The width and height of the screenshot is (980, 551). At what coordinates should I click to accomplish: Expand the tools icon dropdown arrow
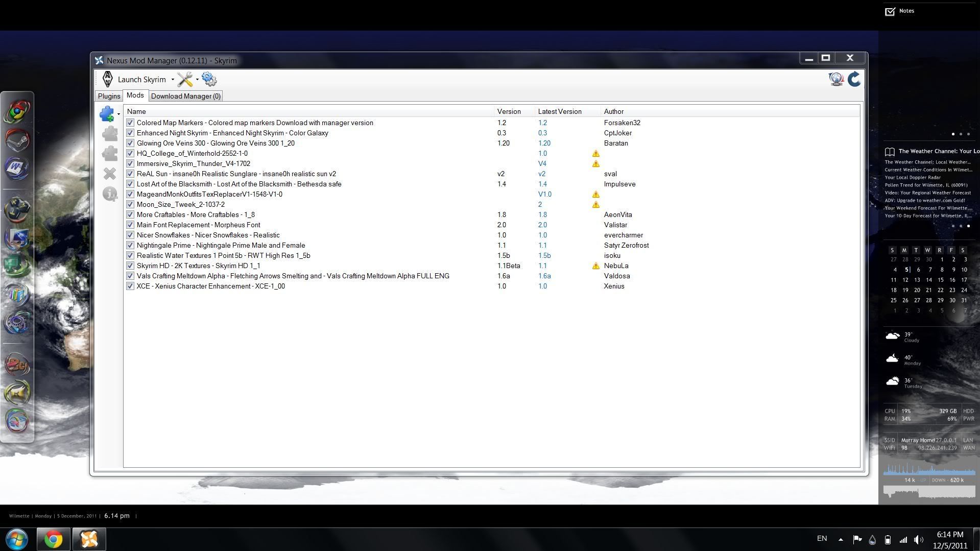coord(197,80)
